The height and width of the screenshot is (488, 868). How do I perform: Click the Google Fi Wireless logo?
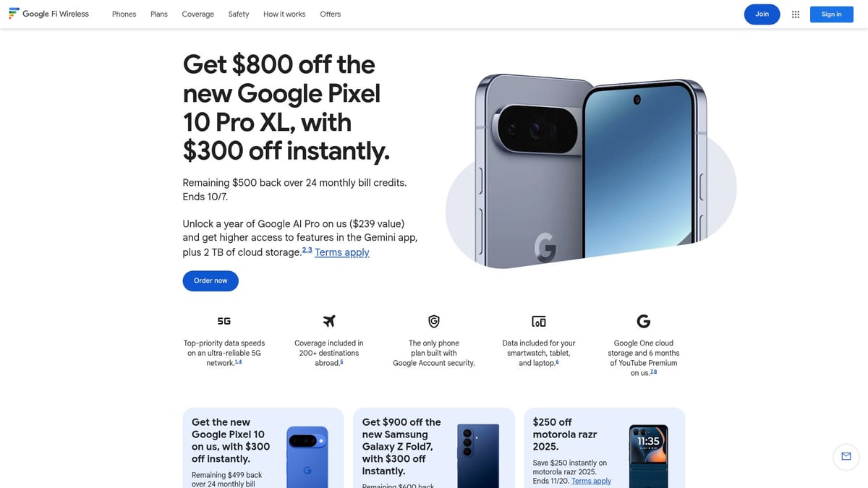(48, 14)
